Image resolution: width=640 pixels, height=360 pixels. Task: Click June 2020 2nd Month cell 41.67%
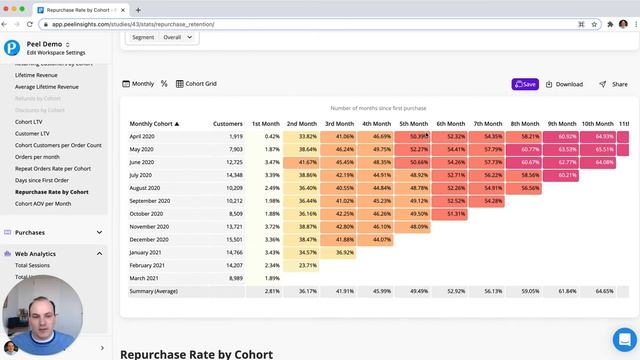(301, 162)
